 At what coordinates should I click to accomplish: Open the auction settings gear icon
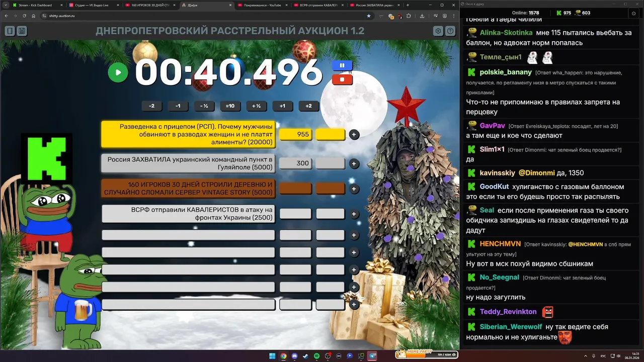438,31
